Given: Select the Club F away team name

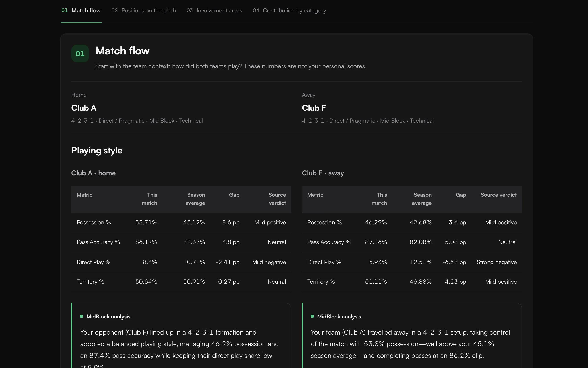Looking at the screenshot, I should tap(314, 108).
